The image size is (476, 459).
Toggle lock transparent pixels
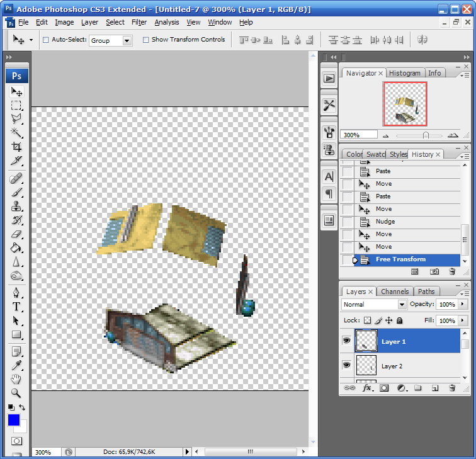coord(367,320)
